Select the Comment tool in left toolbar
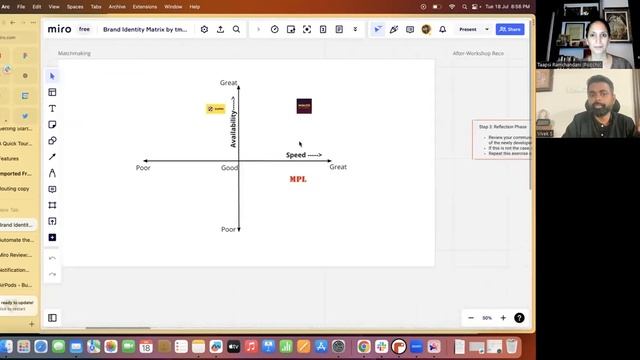This screenshot has height=360, width=640. pyautogui.click(x=52, y=189)
